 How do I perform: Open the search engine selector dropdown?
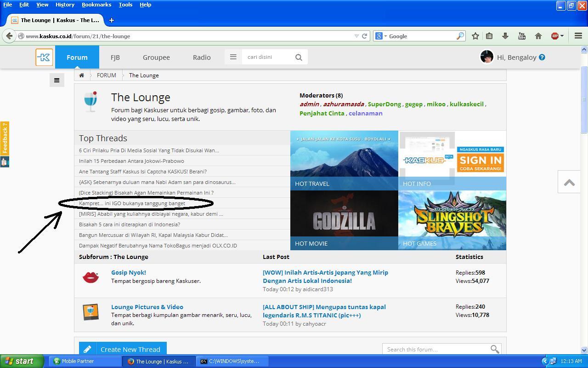point(381,36)
